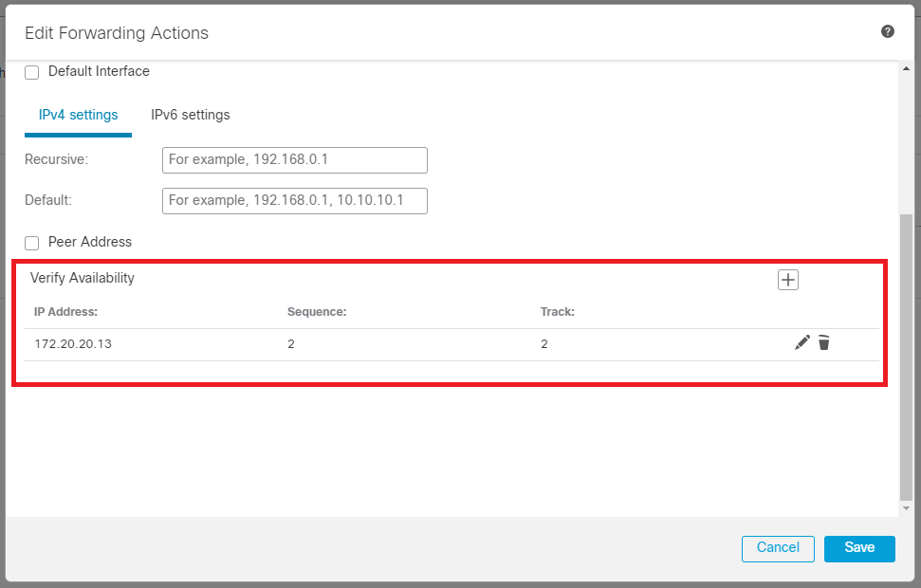Click into the Default IP address field
Screen dimensions: 921x588
(x=294, y=201)
